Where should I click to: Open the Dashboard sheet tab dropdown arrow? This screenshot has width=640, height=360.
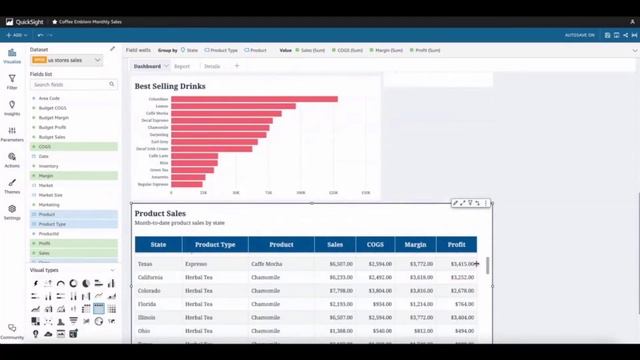(x=166, y=66)
